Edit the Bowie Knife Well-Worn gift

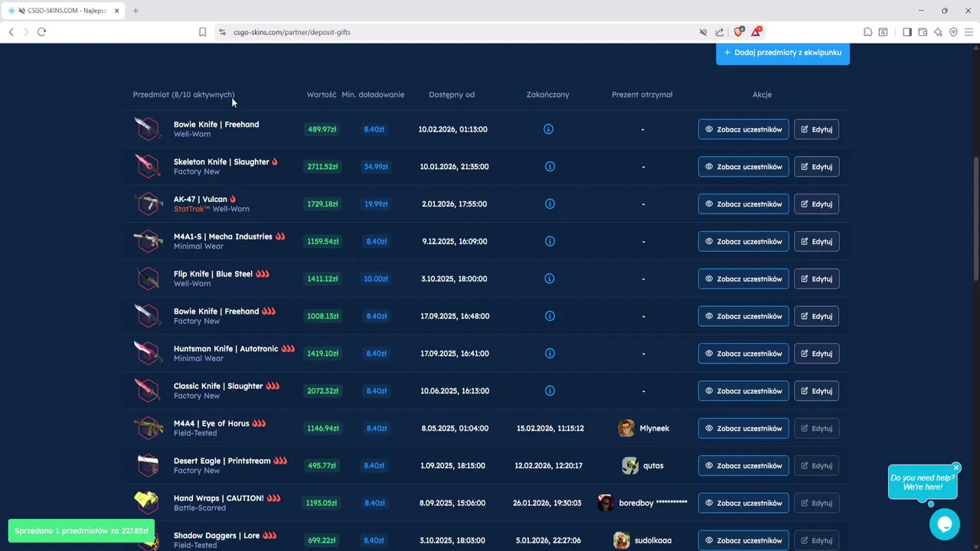coord(816,129)
